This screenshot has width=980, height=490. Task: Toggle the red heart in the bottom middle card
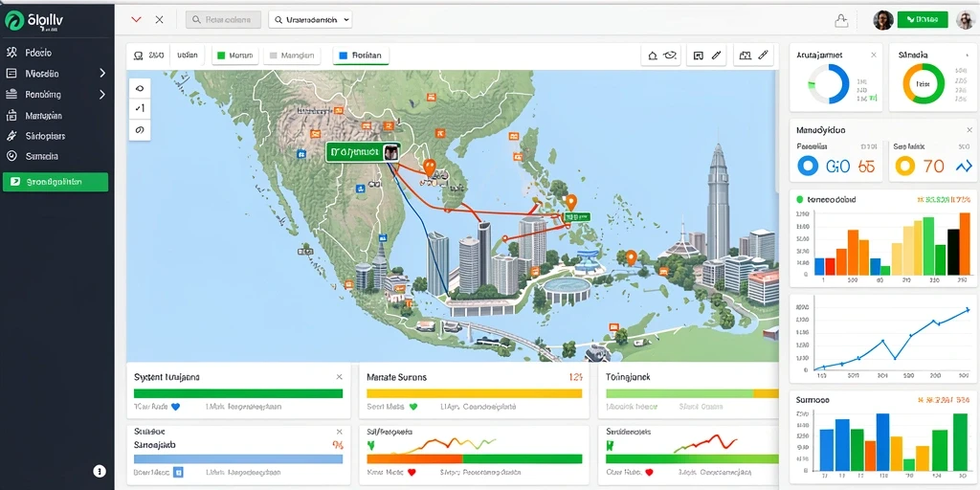tap(412, 473)
